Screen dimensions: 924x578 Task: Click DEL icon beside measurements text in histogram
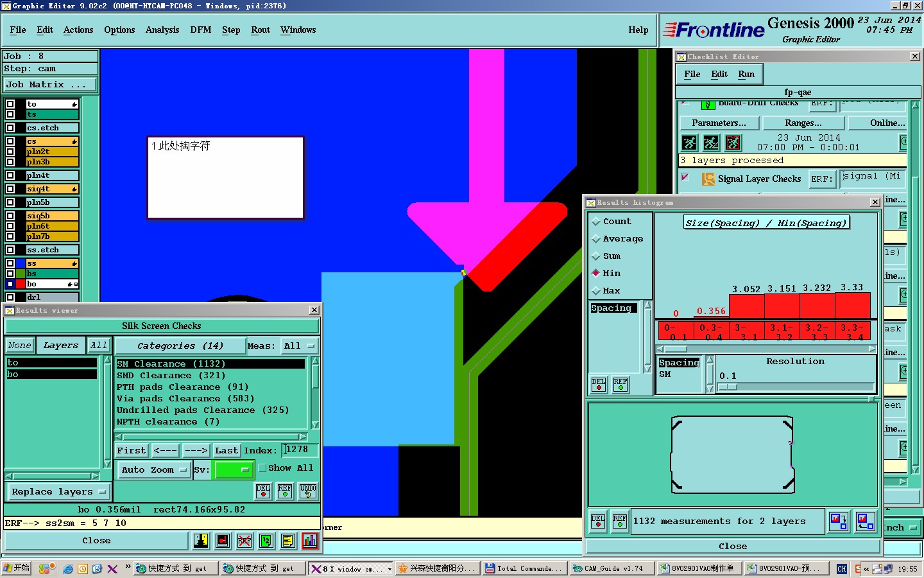598,521
